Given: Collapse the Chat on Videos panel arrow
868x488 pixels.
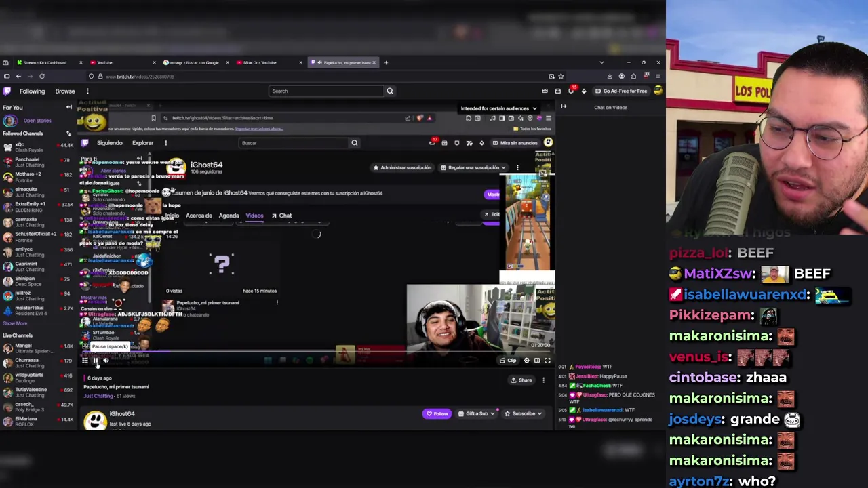Looking at the screenshot, I should click(x=564, y=107).
